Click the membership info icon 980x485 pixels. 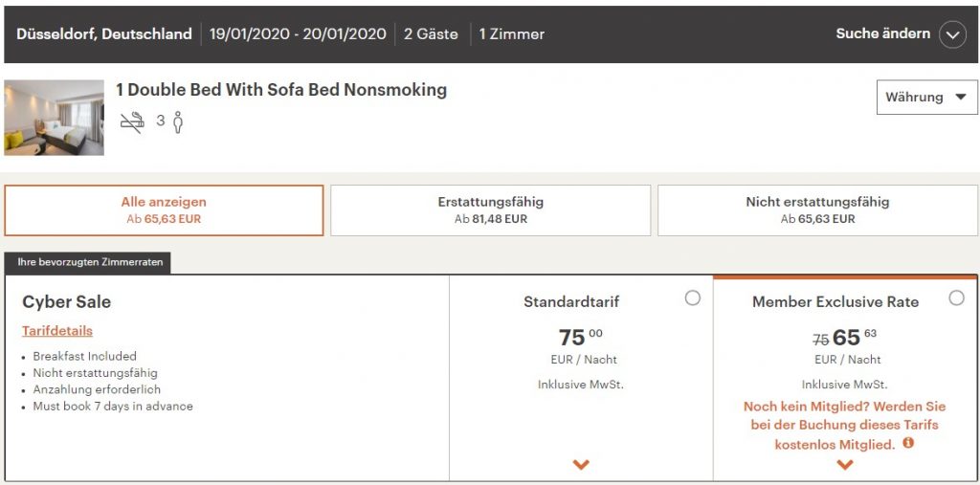[908, 443]
